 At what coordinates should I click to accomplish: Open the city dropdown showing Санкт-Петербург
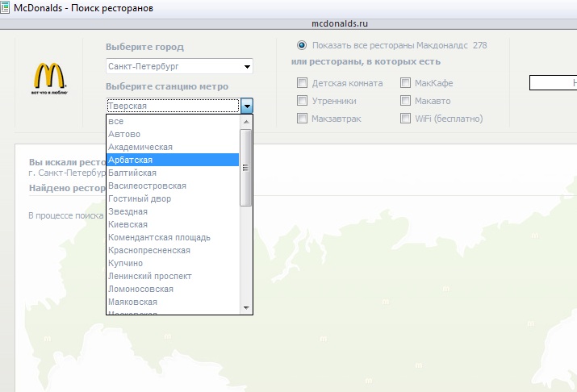179,66
